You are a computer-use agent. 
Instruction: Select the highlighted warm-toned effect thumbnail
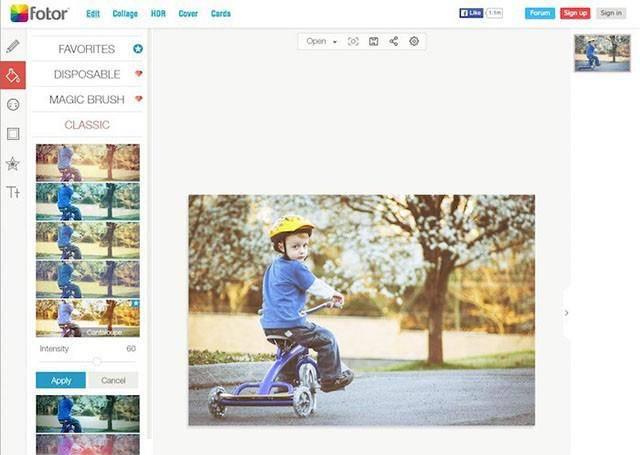[x=88, y=318]
